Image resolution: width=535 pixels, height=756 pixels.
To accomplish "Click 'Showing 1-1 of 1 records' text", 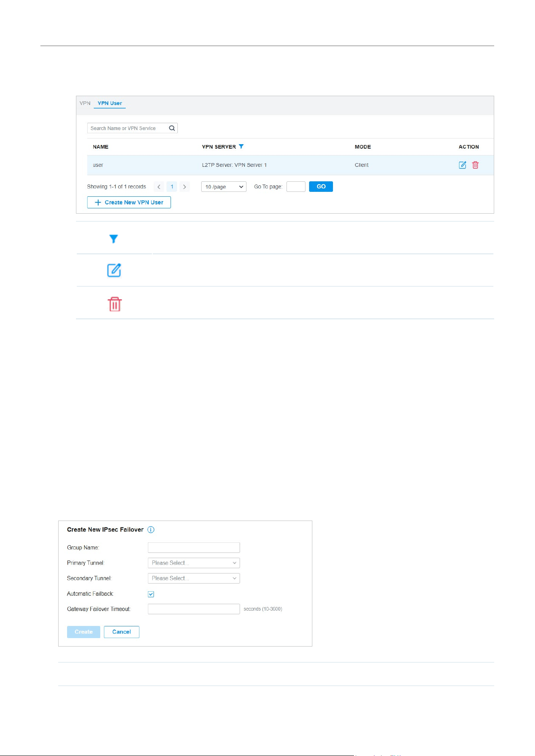I will click(116, 187).
